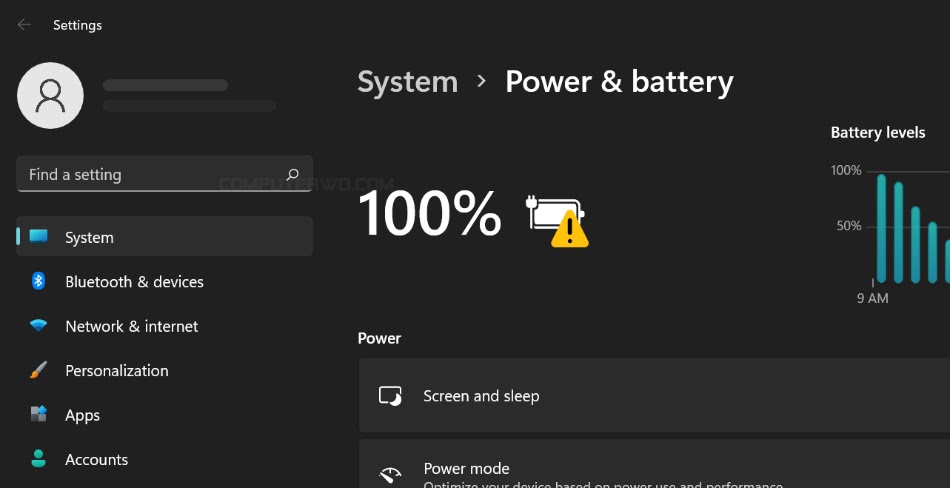Open the user profile avatar
The image size is (950, 488).
coord(50,96)
